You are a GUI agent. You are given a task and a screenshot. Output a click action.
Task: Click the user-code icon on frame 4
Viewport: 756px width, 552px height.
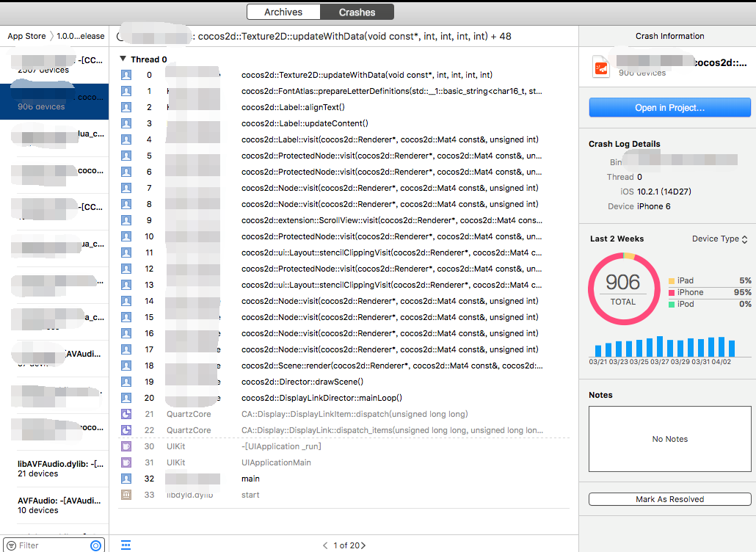coord(126,139)
